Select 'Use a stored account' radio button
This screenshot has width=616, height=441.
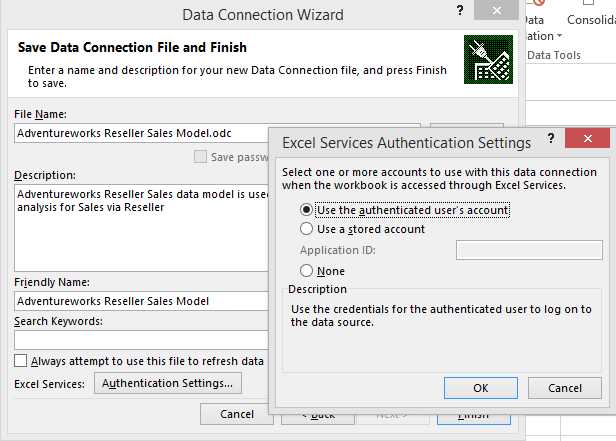pyautogui.click(x=306, y=229)
